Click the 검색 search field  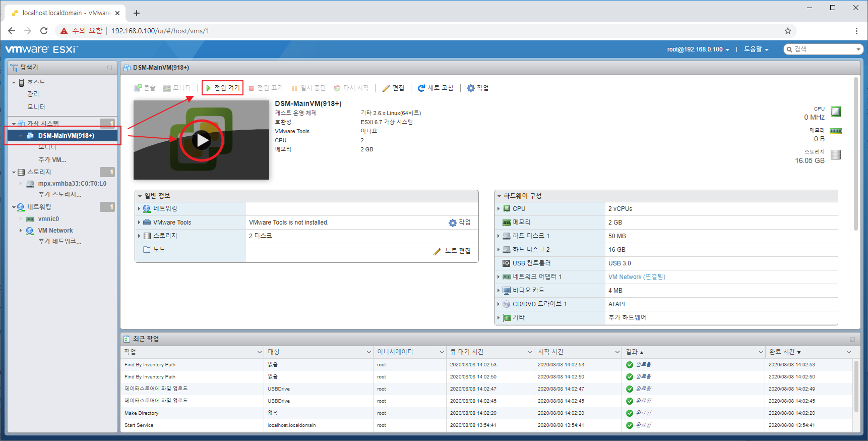824,49
